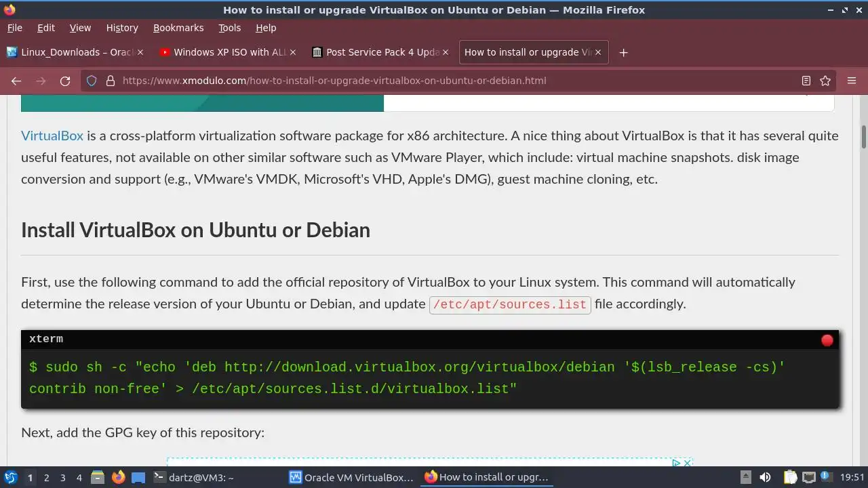Switch to workspace 1

point(30,478)
